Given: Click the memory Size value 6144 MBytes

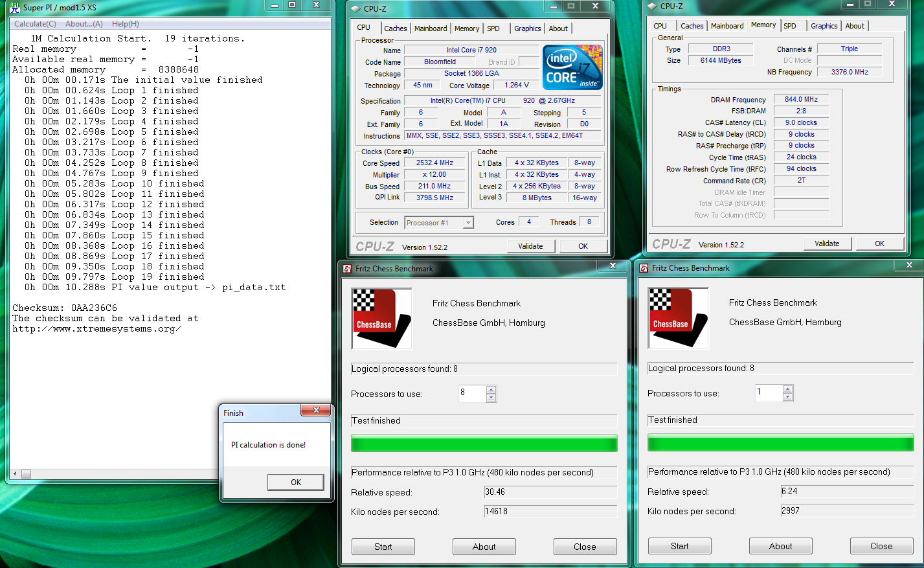Looking at the screenshot, I should (x=721, y=60).
